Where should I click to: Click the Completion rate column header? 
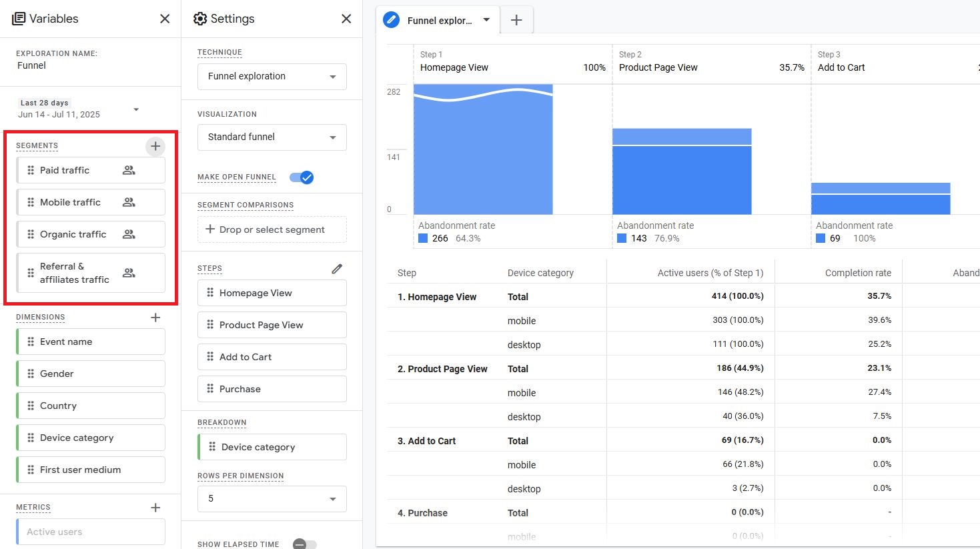point(858,273)
